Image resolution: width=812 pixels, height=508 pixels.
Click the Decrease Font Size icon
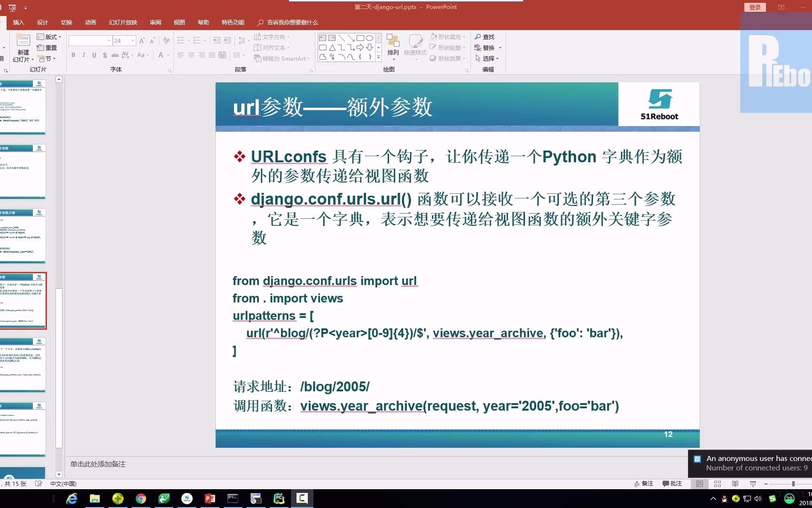tap(152, 41)
